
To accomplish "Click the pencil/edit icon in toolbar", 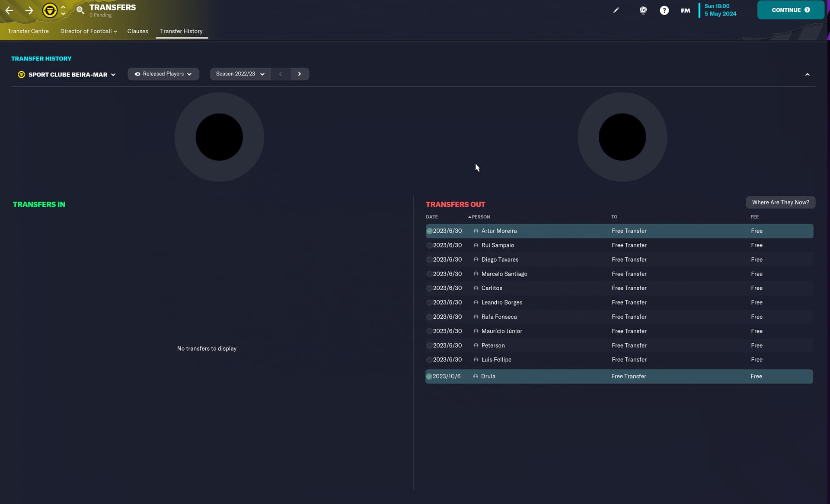I will [616, 10].
